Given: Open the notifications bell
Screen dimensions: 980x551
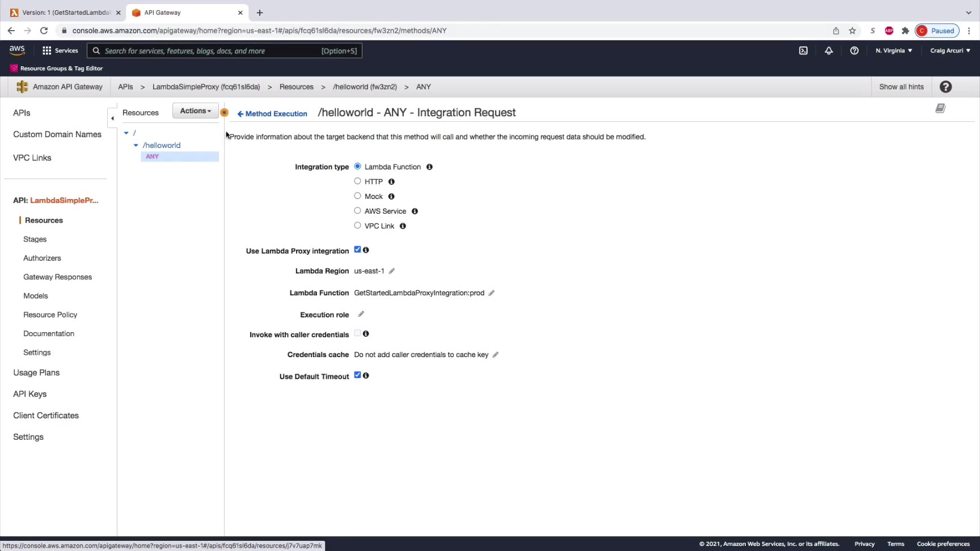Looking at the screenshot, I should 829,50.
